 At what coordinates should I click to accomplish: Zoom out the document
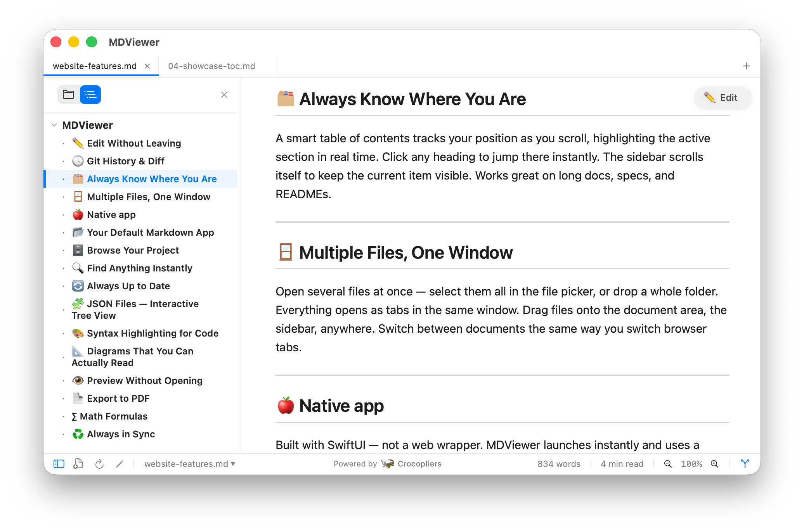pos(668,464)
